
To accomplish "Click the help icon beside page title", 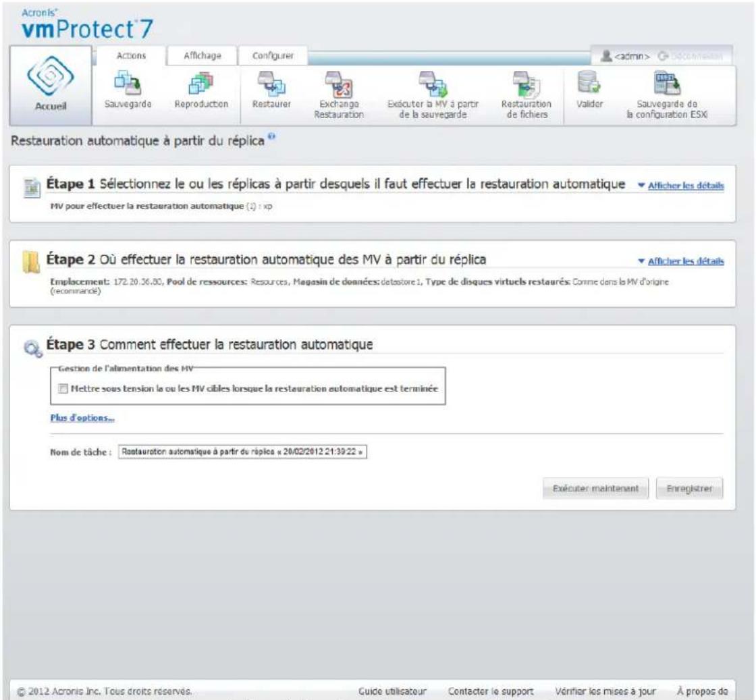I will (271, 137).
